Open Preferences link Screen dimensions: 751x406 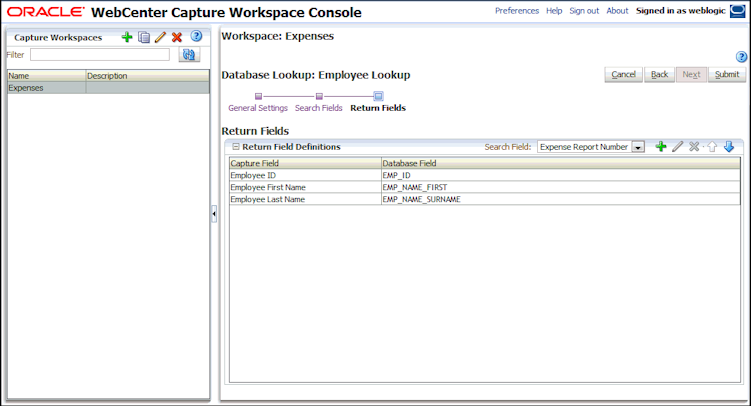517,11
